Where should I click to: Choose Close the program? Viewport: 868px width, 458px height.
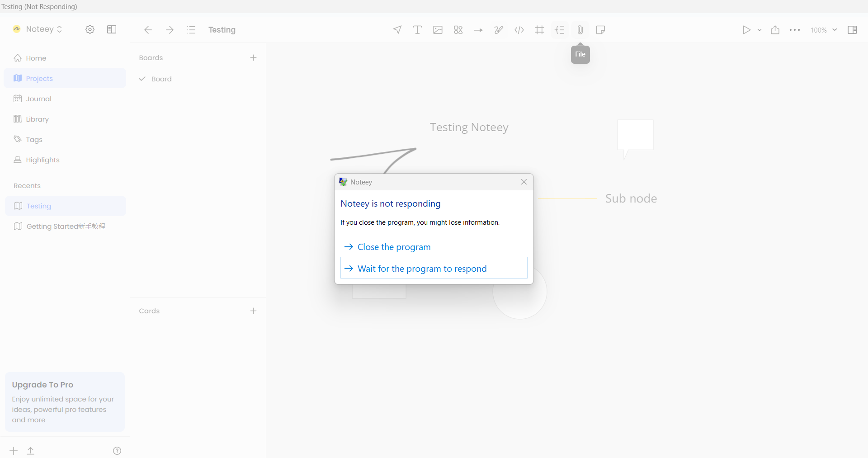[434, 247]
